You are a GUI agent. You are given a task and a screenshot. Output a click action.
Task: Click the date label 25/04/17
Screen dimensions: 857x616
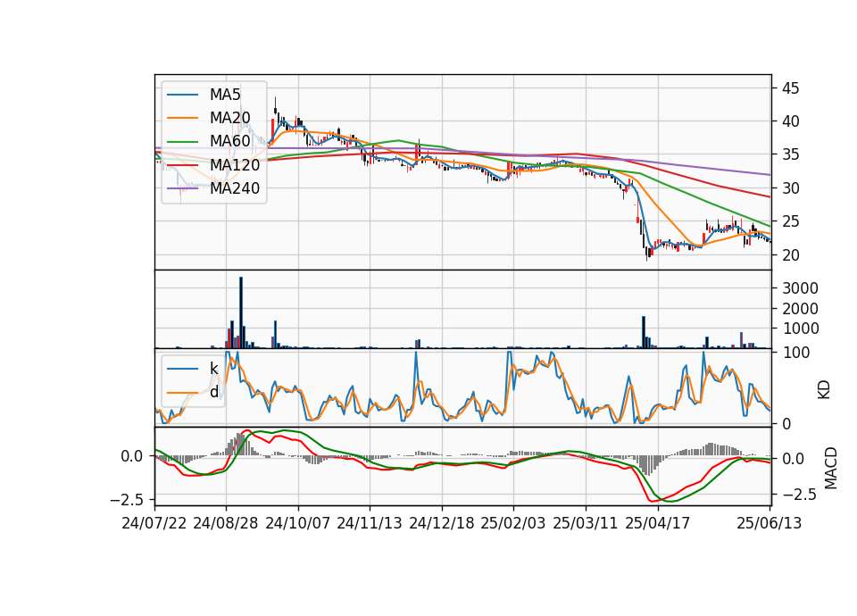click(658, 523)
